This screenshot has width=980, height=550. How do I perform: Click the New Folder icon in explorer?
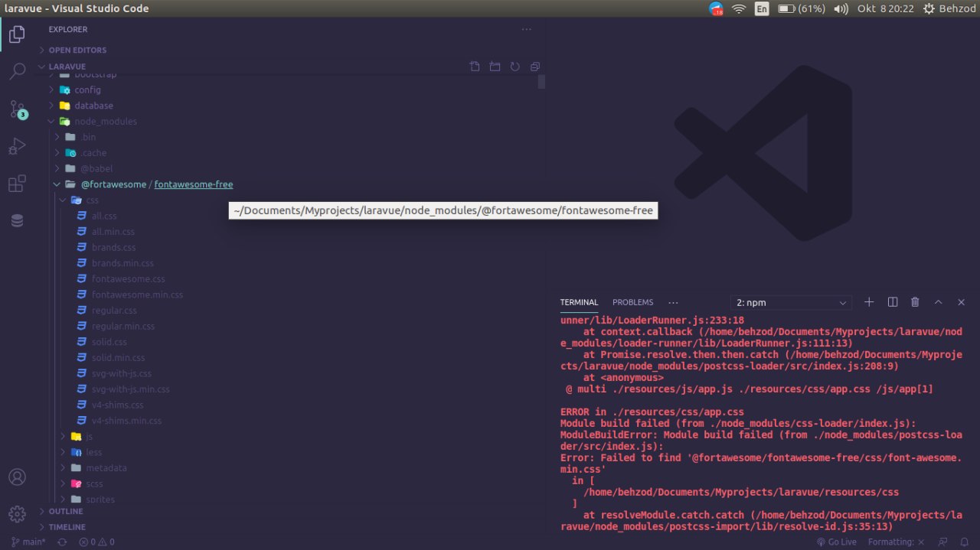coord(495,67)
